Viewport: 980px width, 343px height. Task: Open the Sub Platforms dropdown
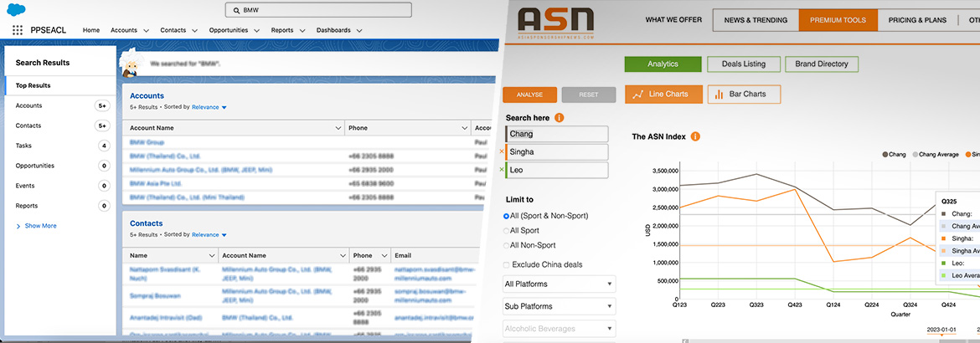[559, 306]
